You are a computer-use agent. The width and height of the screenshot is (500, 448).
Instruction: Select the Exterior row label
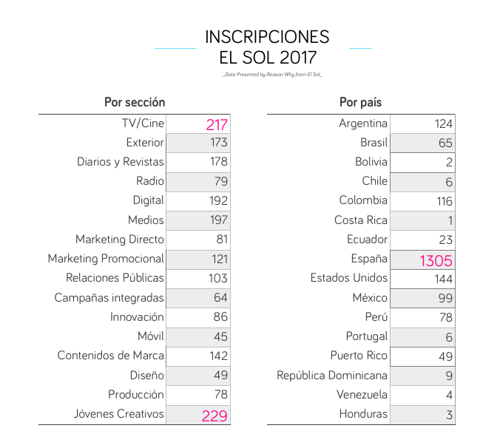tap(145, 143)
